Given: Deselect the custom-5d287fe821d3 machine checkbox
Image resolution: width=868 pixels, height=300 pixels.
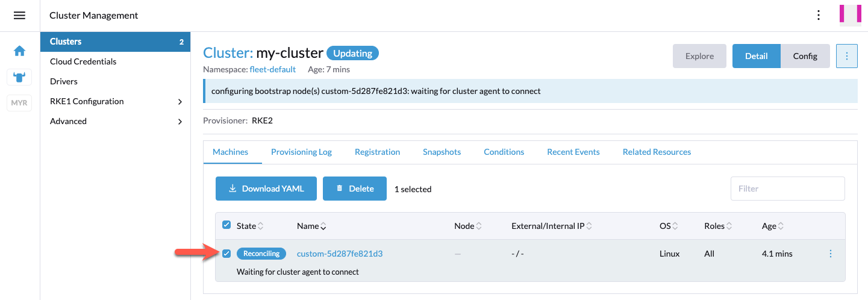Looking at the screenshot, I should 226,254.
